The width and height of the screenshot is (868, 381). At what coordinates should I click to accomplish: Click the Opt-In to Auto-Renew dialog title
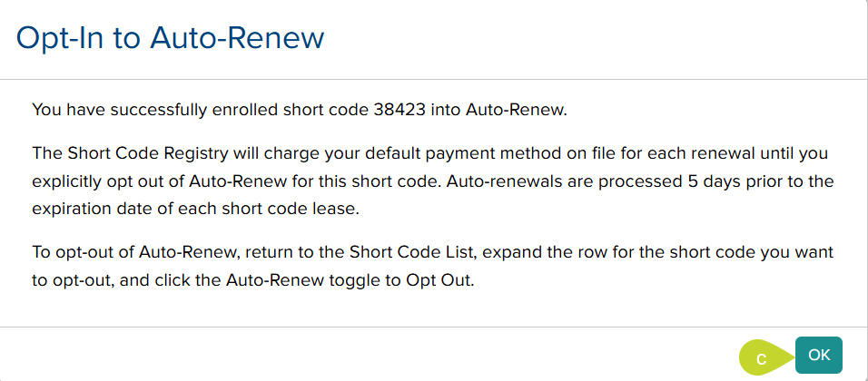coord(171,38)
